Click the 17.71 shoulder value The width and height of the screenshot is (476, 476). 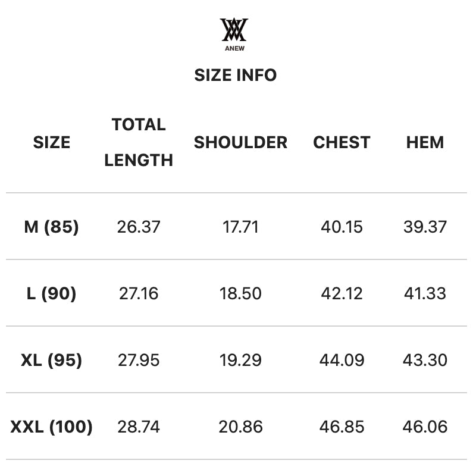240,227
